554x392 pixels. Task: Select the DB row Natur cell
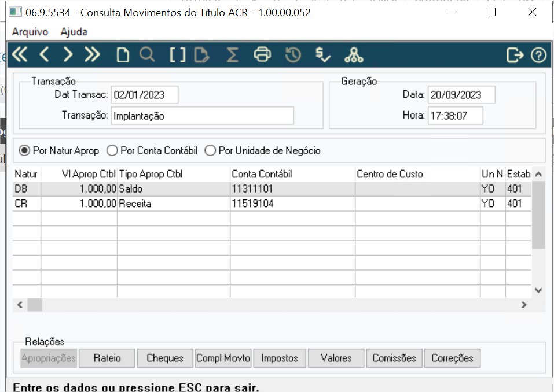27,189
